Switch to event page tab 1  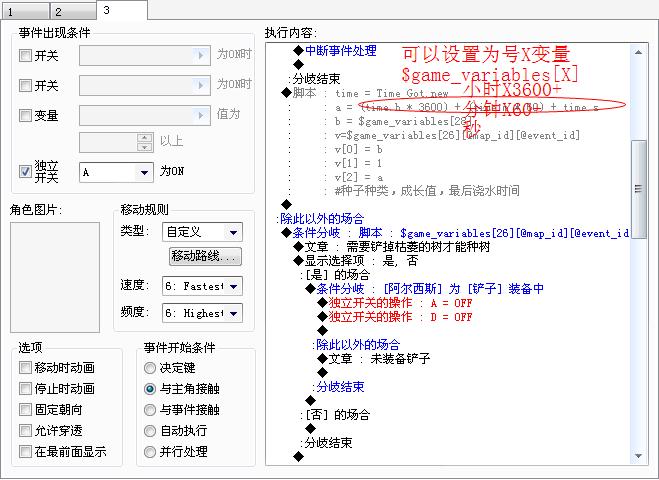25,11
